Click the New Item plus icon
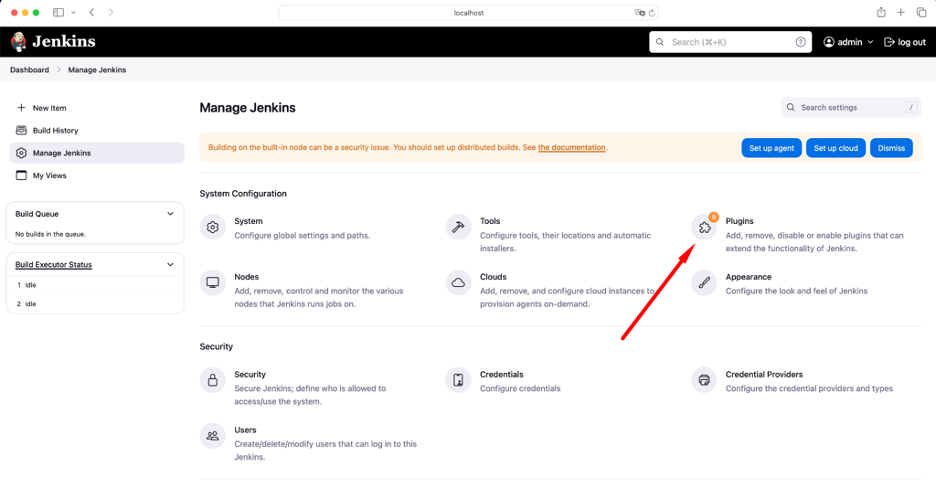 coord(21,108)
